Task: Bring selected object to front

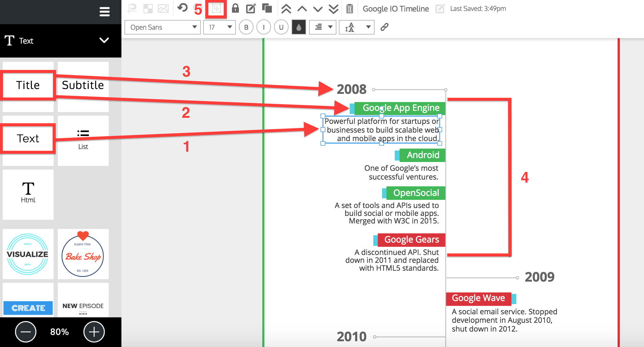Action: 286,9
